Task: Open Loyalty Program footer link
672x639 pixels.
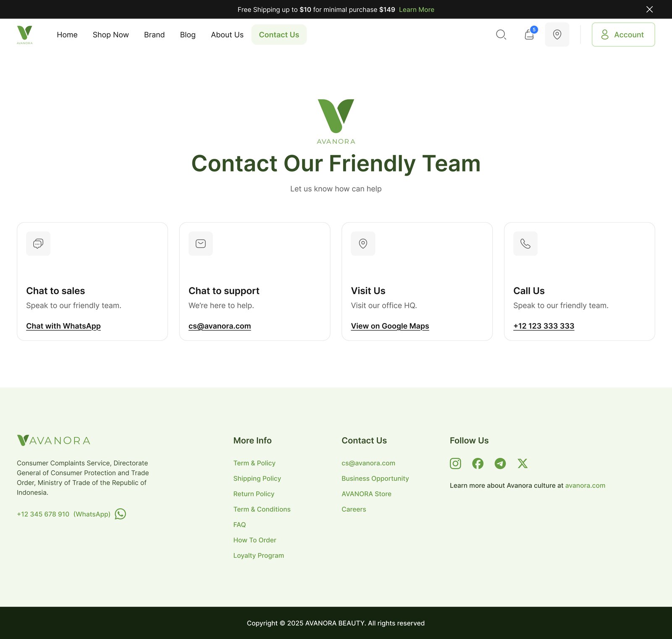Action: click(x=259, y=555)
